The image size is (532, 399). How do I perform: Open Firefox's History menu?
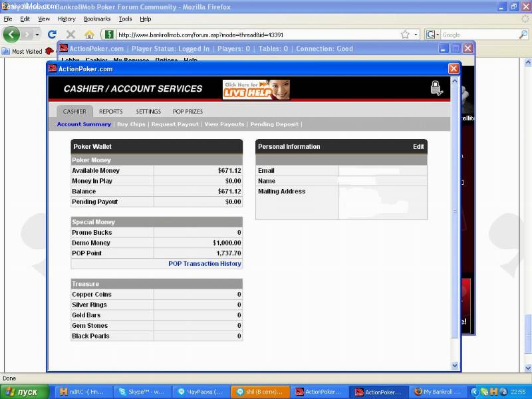[x=66, y=19]
